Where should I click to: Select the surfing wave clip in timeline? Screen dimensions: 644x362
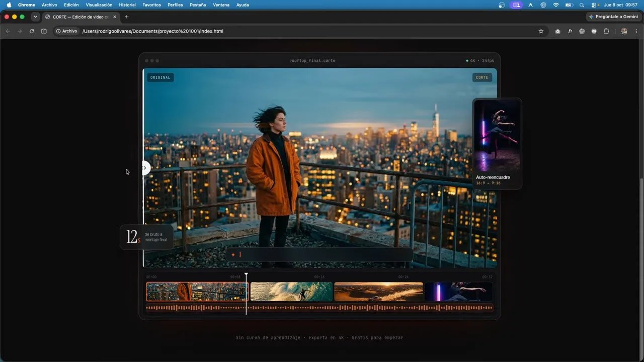pos(292,292)
